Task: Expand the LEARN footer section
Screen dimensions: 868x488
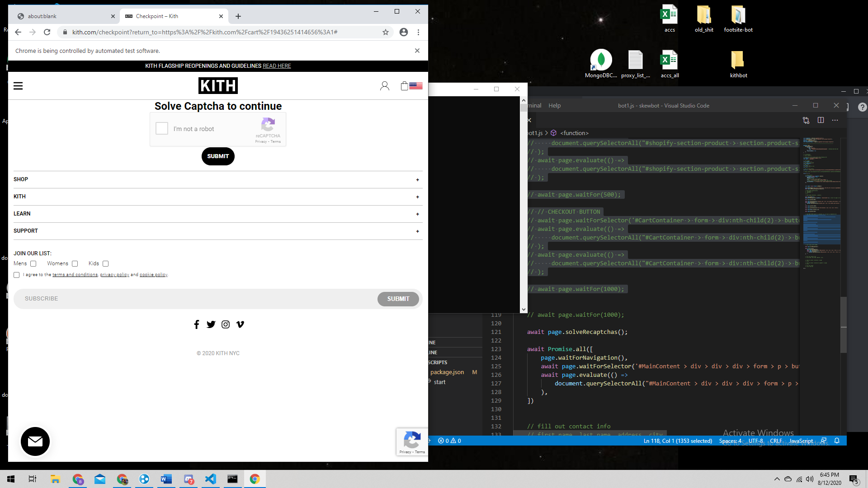Action: coord(218,214)
